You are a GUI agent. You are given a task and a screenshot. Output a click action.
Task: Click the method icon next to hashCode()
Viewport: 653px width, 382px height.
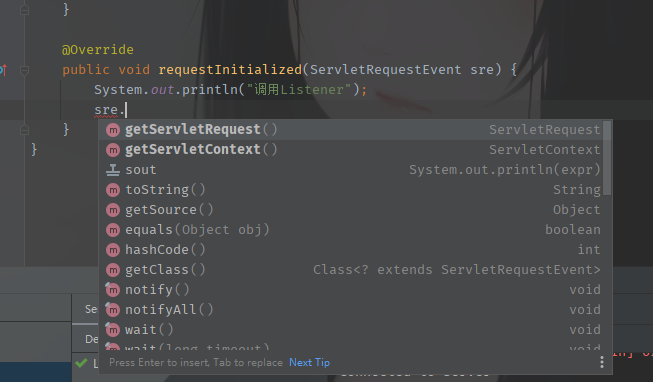point(113,250)
